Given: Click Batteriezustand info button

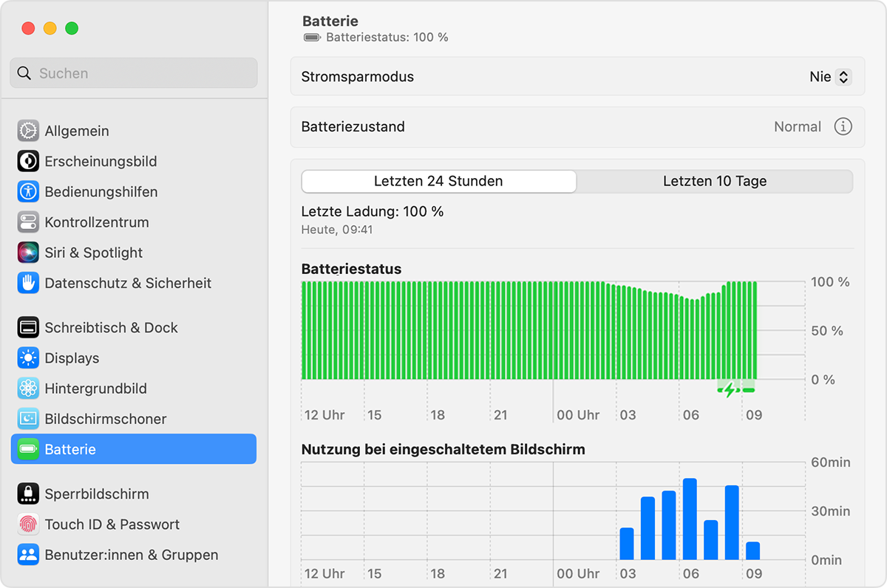Looking at the screenshot, I should 843,126.
